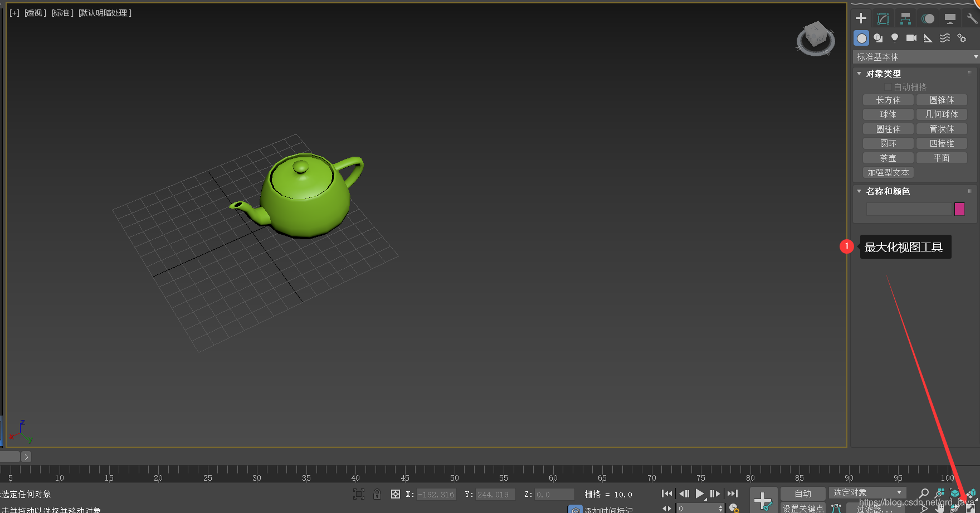
Task: Open the pink object color swatch
Action: 959,209
